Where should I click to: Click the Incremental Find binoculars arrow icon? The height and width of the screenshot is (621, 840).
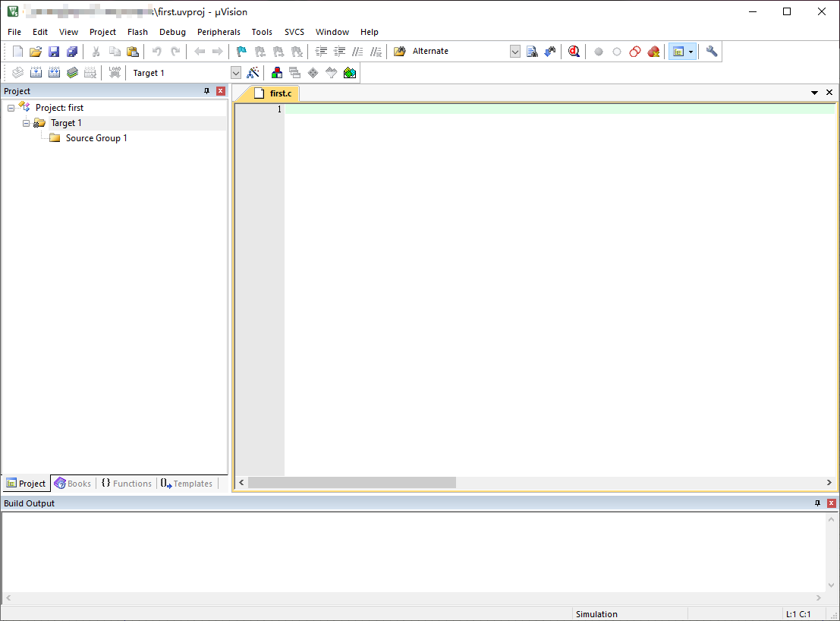(x=550, y=52)
